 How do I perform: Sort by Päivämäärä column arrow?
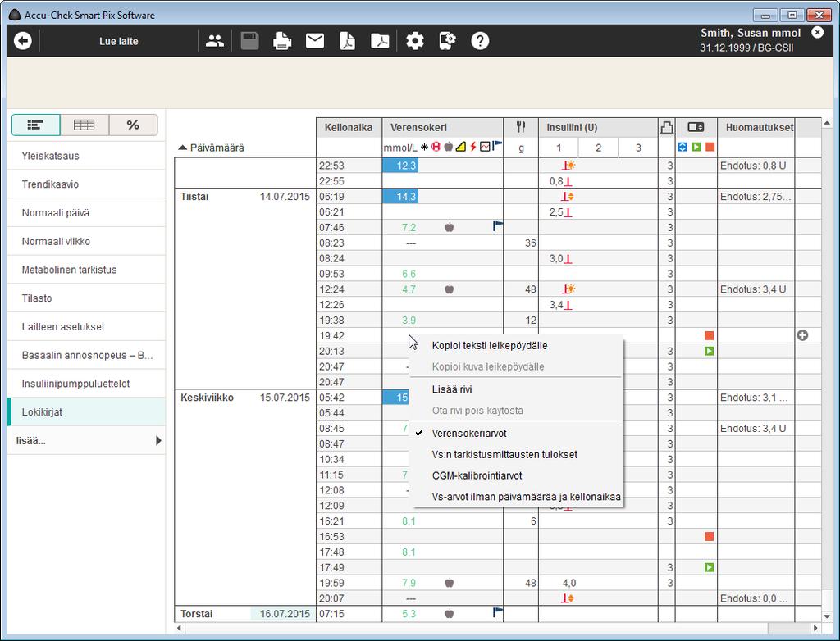(182, 148)
